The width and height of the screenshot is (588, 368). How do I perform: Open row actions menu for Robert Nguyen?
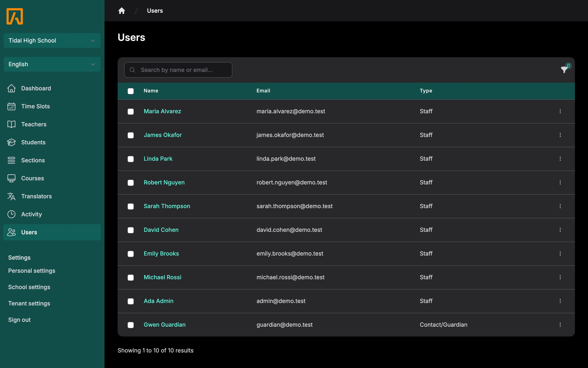pyautogui.click(x=560, y=182)
